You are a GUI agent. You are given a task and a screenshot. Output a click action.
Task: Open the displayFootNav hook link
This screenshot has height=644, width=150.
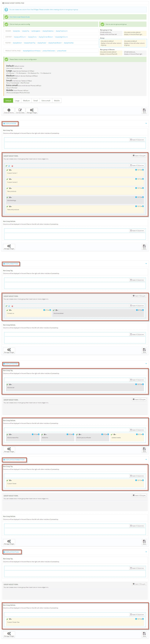click(x=69, y=43)
